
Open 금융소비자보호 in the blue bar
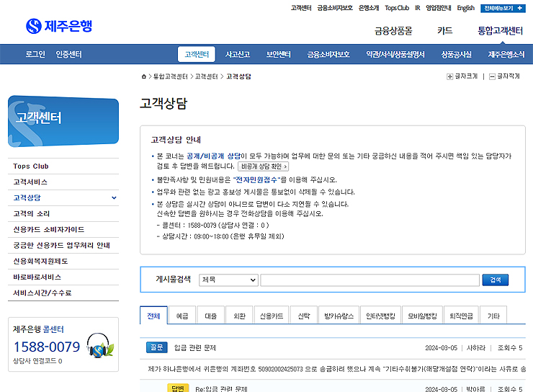pyautogui.click(x=328, y=54)
